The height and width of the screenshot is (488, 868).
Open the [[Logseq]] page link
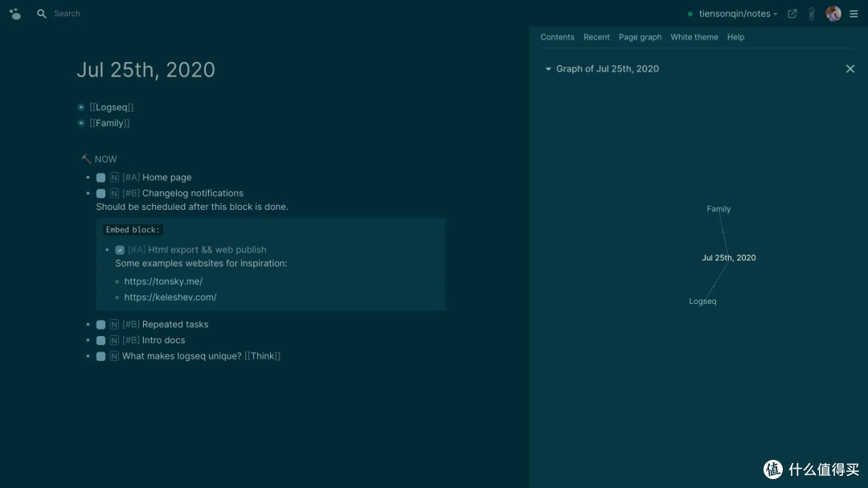[111, 108]
